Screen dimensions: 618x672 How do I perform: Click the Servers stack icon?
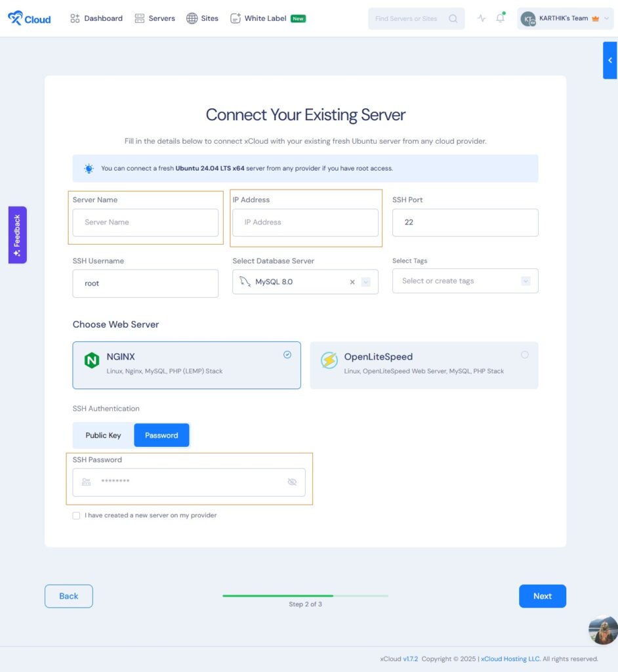(139, 18)
